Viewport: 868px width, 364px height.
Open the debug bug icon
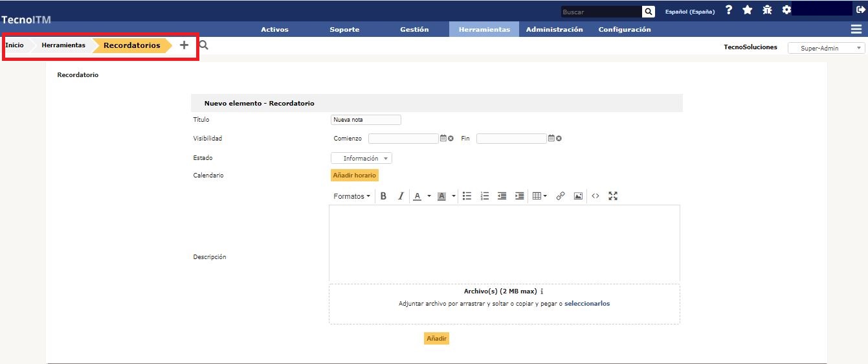pyautogui.click(x=767, y=10)
